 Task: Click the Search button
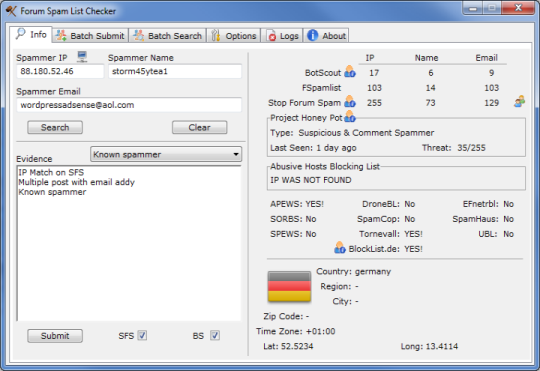tap(55, 127)
